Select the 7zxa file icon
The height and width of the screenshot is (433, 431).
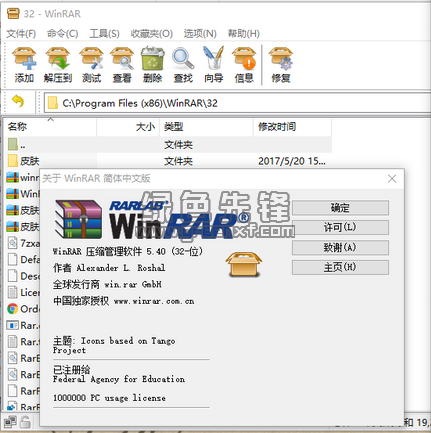(x=13, y=243)
